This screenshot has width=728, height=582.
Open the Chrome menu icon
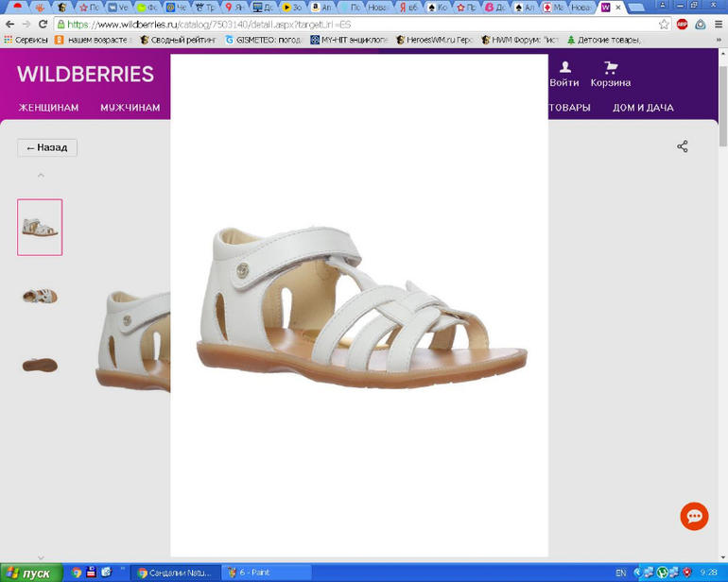(717, 25)
